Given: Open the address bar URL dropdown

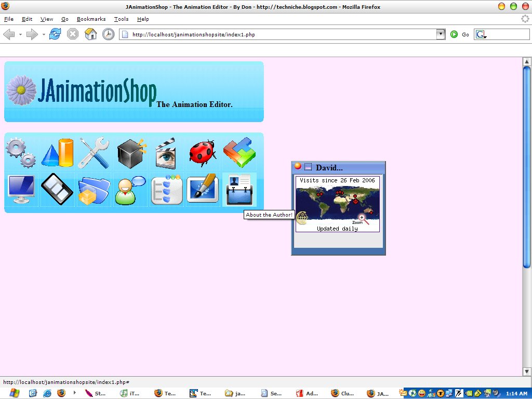Looking at the screenshot, I should click(x=441, y=34).
